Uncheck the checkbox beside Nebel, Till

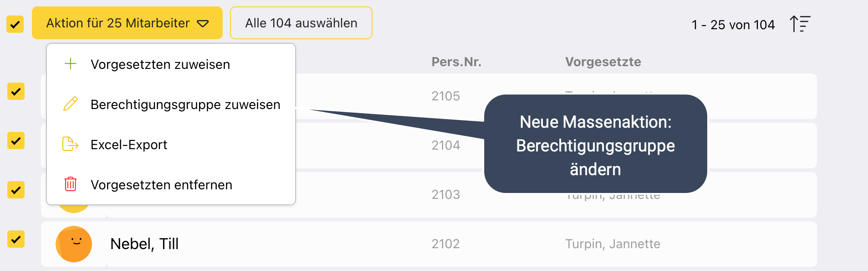click(16, 240)
